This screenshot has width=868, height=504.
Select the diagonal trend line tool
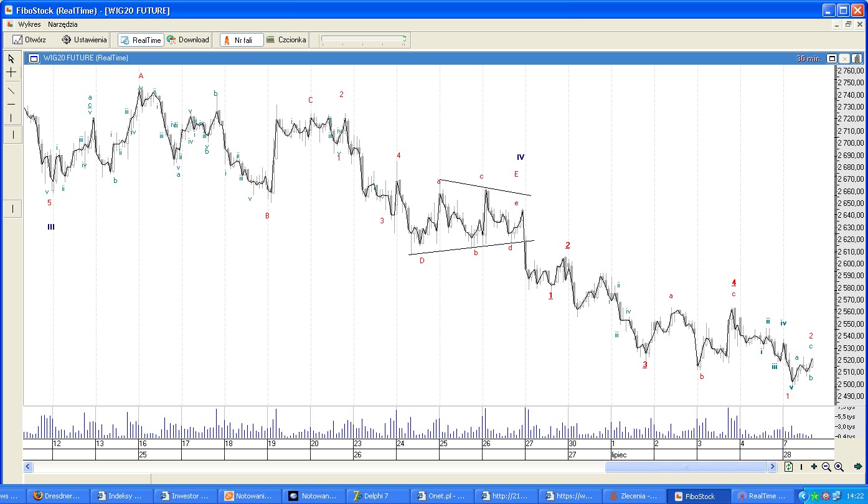pyautogui.click(x=11, y=91)
